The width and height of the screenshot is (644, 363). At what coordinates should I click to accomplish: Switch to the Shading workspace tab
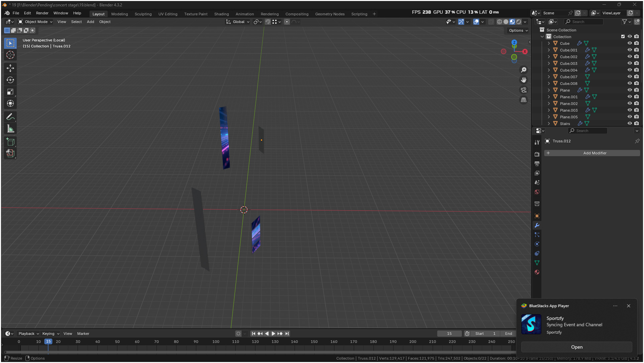221,14
